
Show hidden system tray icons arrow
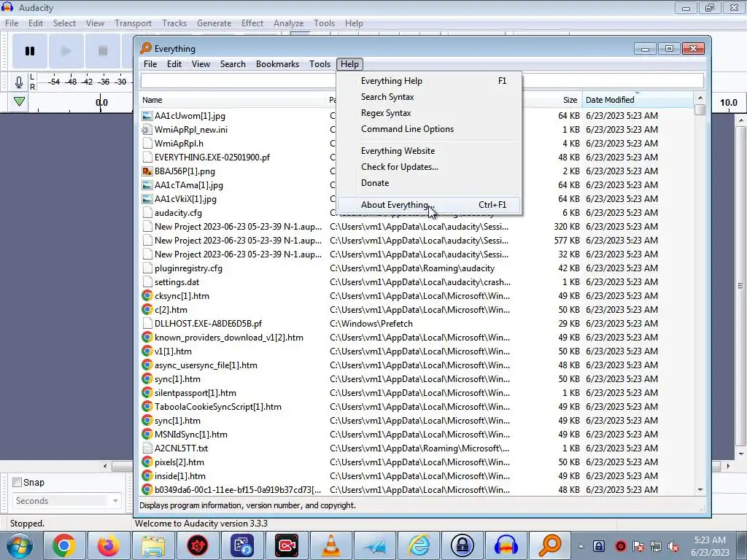coord(581,546)
